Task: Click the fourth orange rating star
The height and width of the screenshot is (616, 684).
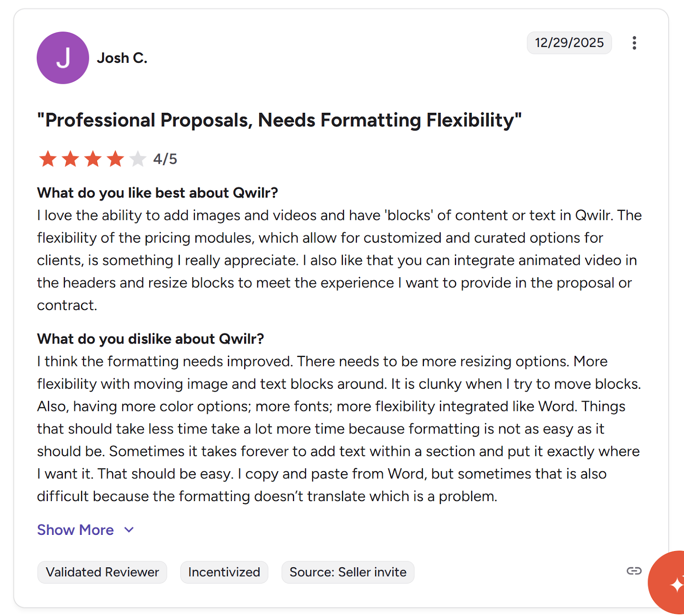Action: tap(115, 159)
